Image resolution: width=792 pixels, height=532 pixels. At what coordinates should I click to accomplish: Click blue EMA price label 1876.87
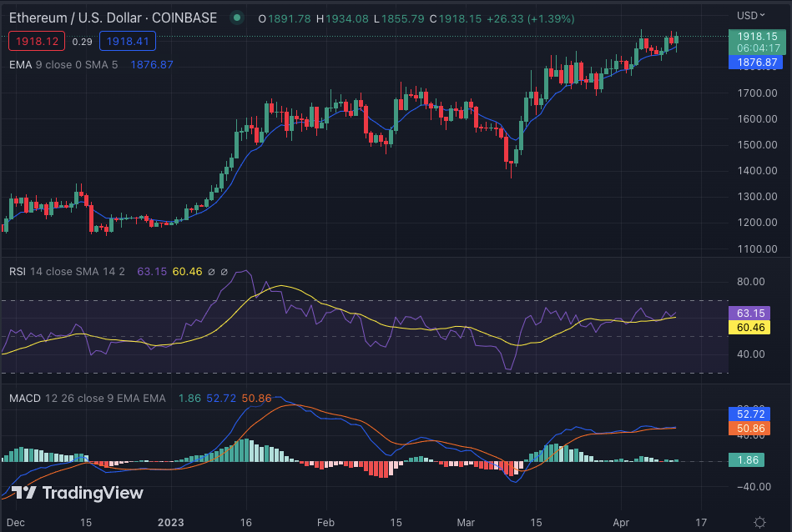tap(757, 62)
